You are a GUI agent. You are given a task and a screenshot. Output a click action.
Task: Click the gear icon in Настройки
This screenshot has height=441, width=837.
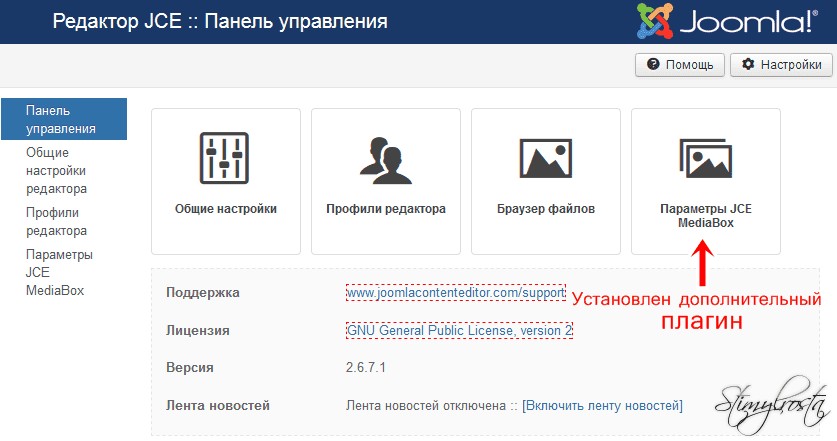pos(748,64)
